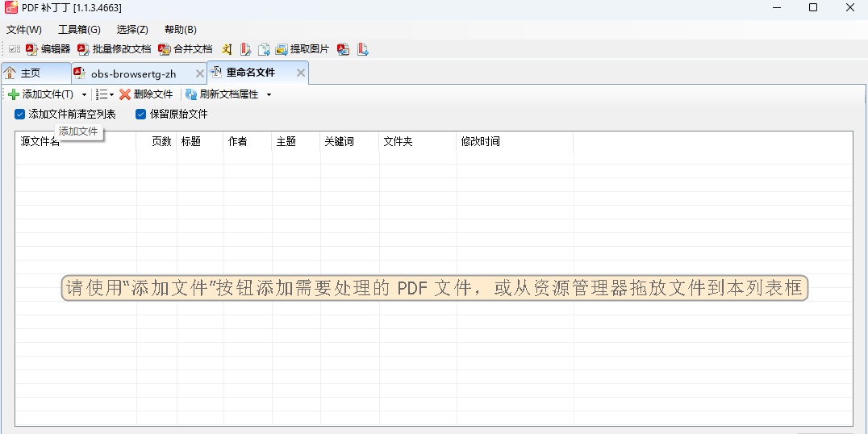Viewport: 868px width, 434px height.
Task: Click the rename tool icon left of 合并文档's right neighbor
Action: point(227,49)
